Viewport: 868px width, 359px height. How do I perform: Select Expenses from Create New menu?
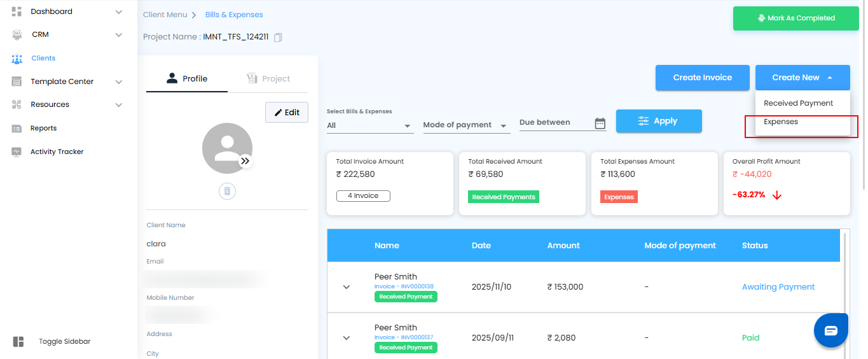[781, 122]
